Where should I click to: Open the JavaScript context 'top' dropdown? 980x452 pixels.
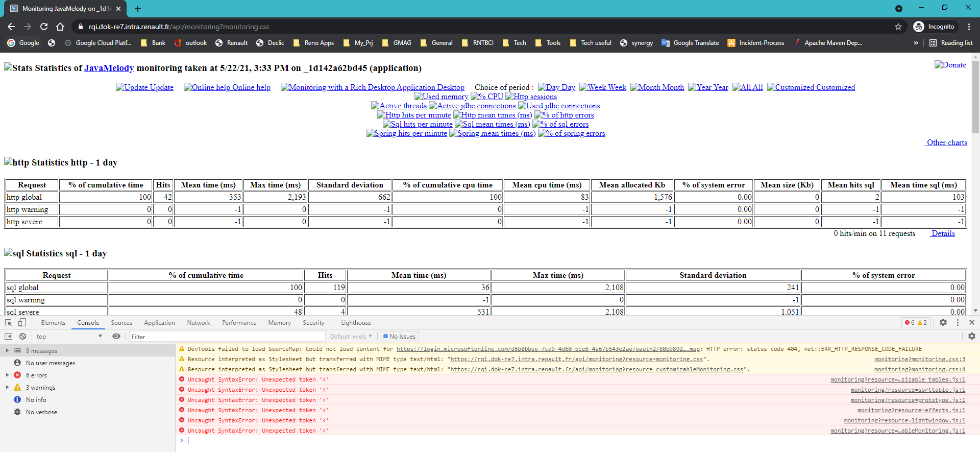tap(69, 337)
